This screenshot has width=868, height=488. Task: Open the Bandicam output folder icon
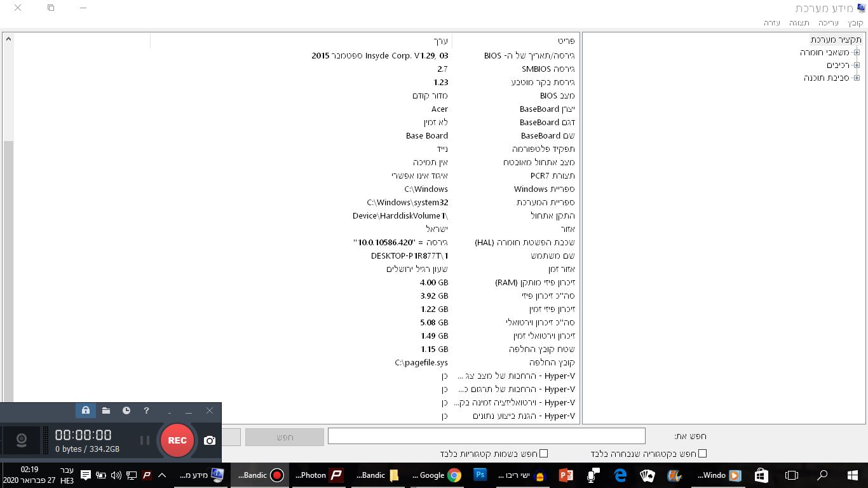pos(106,410)
